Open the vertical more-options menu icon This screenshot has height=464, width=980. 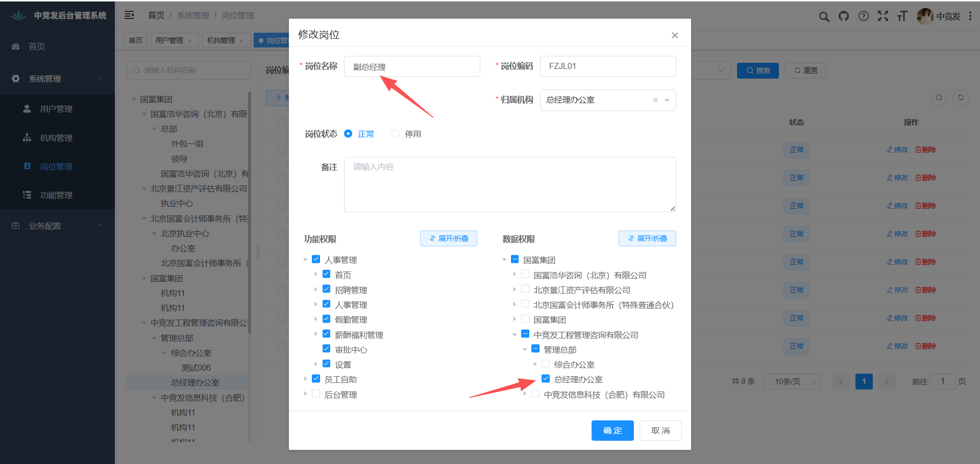970,16
